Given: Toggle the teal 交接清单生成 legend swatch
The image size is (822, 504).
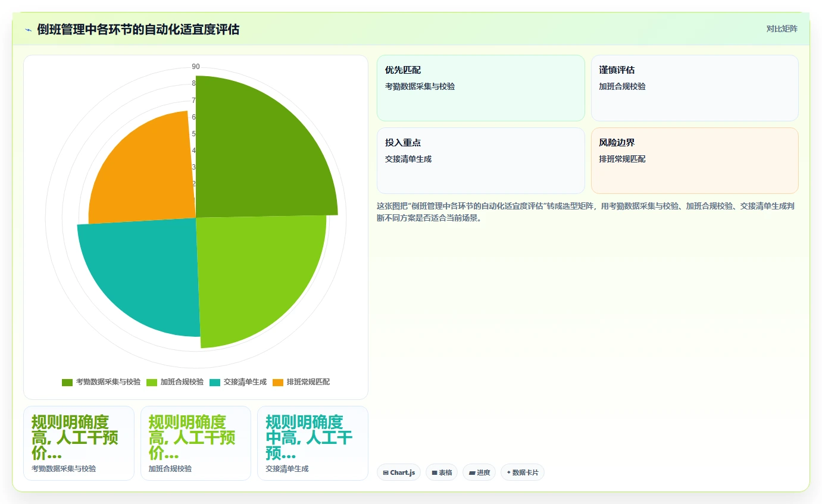Looking at the screenshot, I should click(x=215, y=382).
